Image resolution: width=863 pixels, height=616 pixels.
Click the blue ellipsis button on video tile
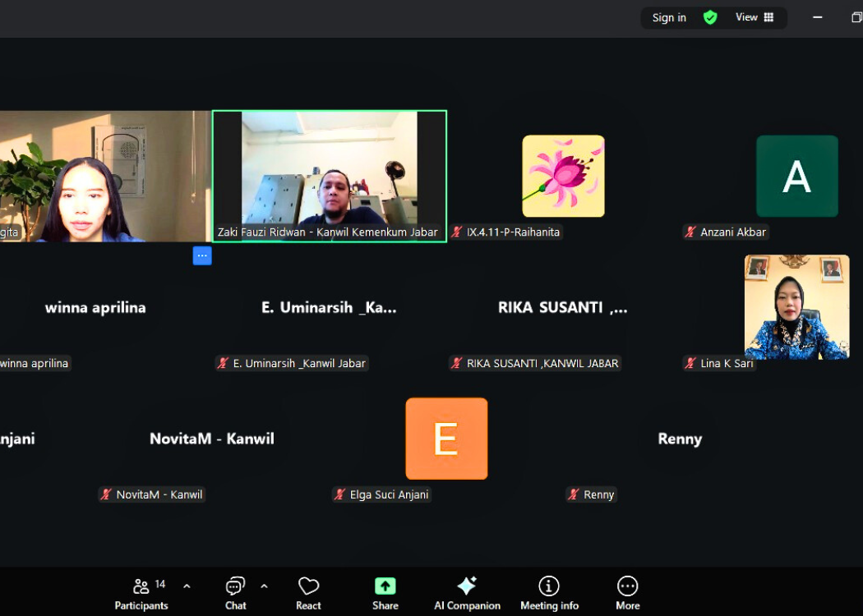(x=202, y=255)
